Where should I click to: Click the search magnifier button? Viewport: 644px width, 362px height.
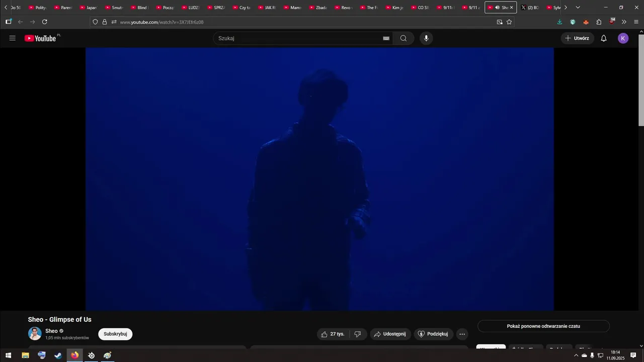404,38
